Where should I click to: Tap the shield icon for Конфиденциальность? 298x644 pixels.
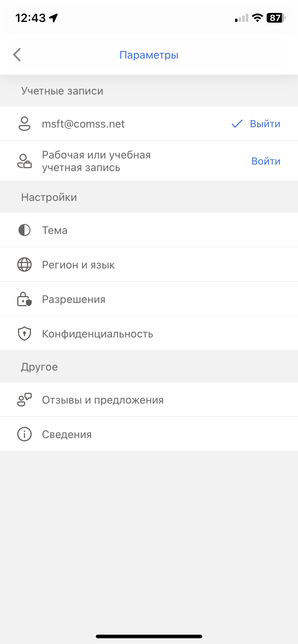pyautogui.click(x=24, y=334)
